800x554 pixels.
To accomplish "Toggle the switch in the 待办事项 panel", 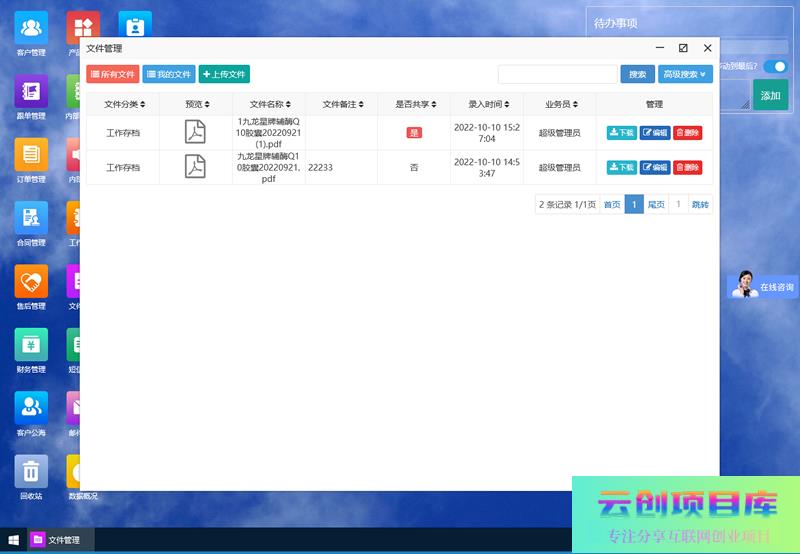I will click(x=775, y=67).
